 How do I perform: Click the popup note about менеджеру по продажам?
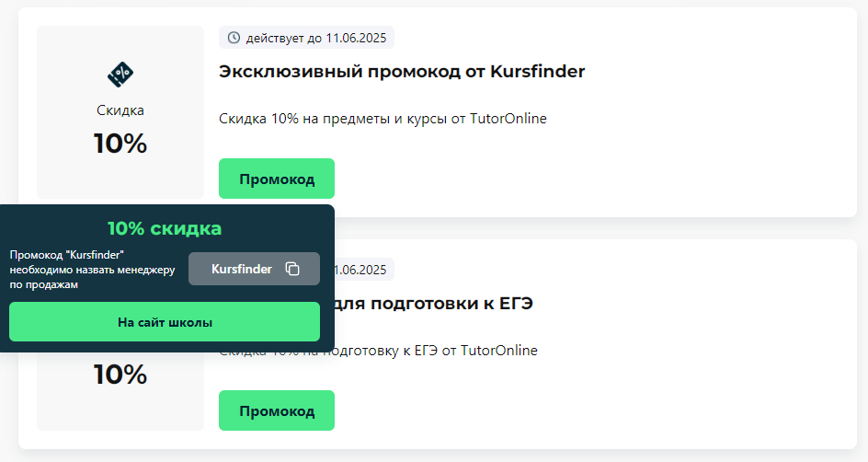93,270
